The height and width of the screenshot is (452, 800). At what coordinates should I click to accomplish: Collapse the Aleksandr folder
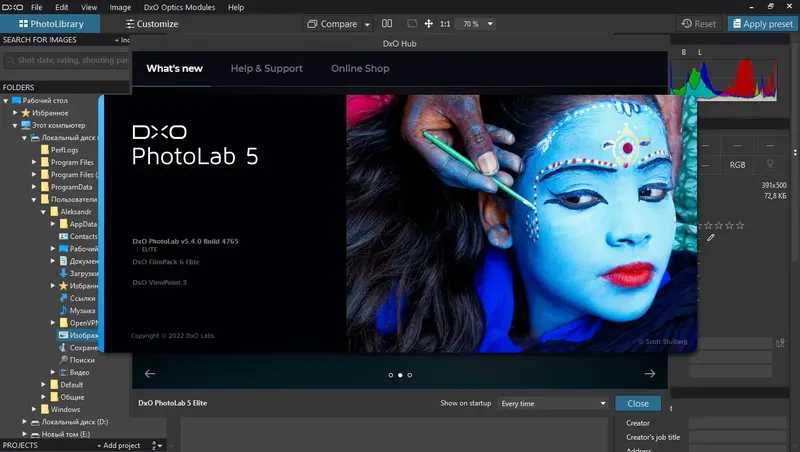pos(43,212)
